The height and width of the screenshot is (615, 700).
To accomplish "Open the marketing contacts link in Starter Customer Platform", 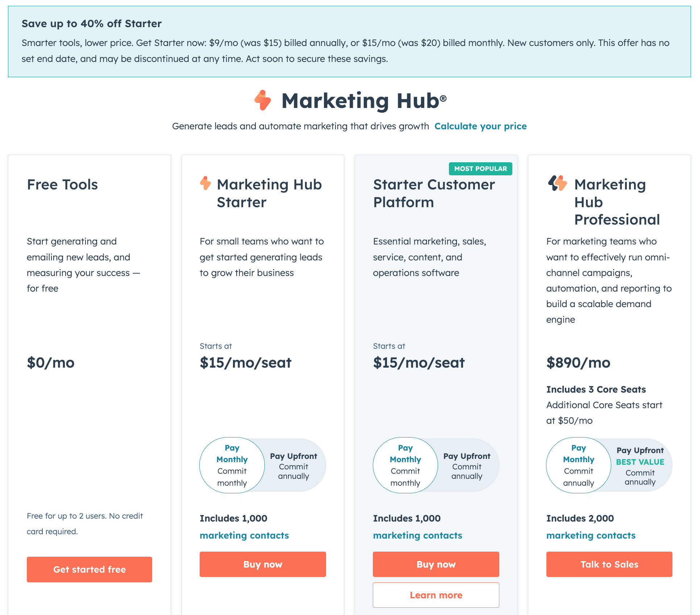I will [x=417, y=535].
